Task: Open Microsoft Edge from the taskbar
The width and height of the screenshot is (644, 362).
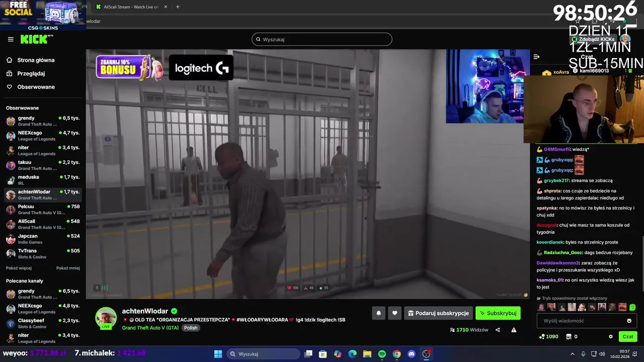Action: pyautogui.click(x=352, y=354)
